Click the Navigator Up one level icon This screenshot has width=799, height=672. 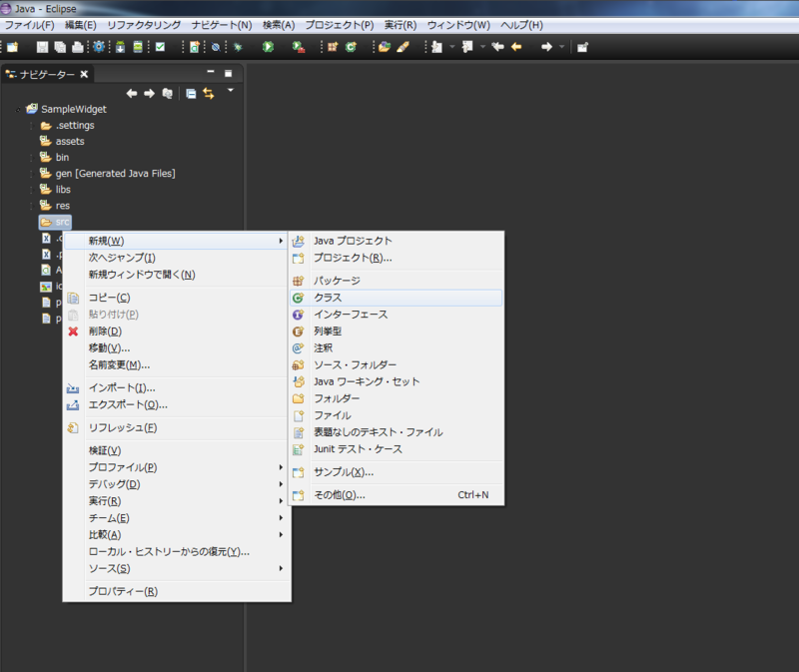(x=167, y=93)
